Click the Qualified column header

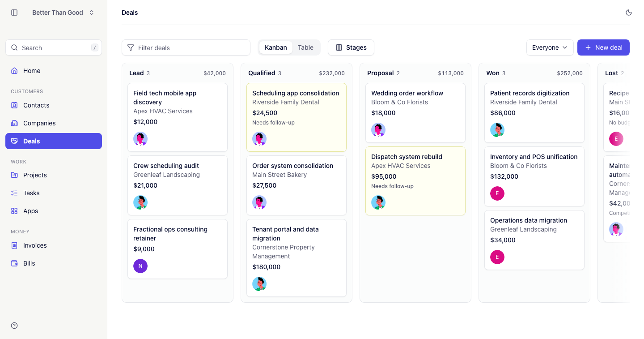262,73
